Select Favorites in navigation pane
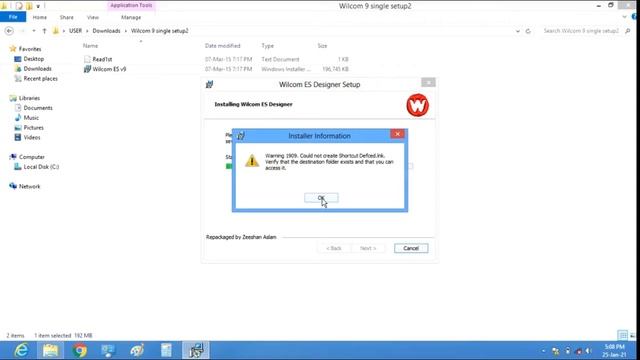 coord(30,49)
